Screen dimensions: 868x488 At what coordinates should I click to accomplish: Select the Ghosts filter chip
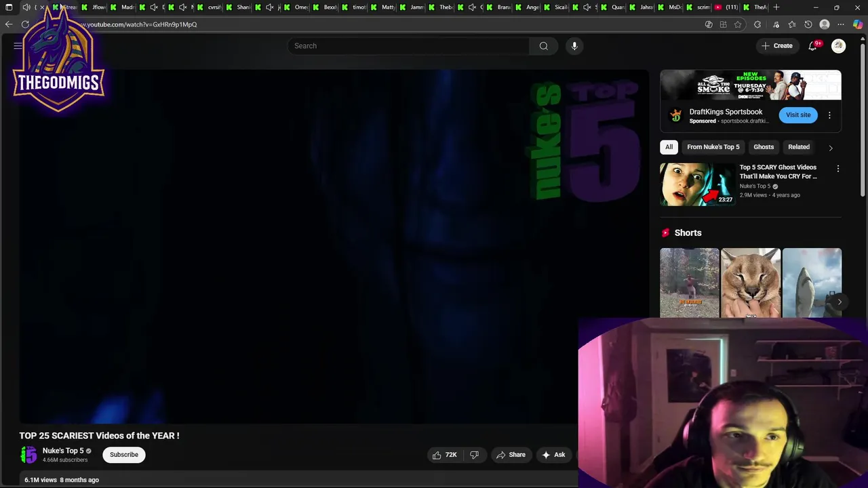coord(764,147)
